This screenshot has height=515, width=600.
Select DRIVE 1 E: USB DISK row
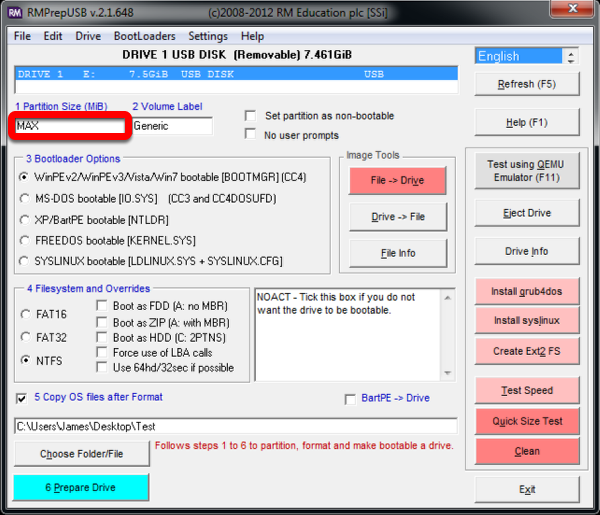pyautogui.click(x=236, y=74)
